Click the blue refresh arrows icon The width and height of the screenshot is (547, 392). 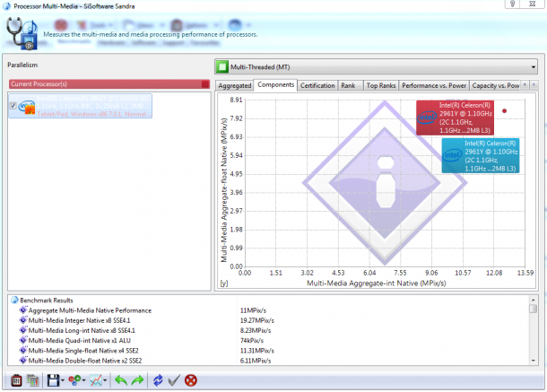coord(158,380)
